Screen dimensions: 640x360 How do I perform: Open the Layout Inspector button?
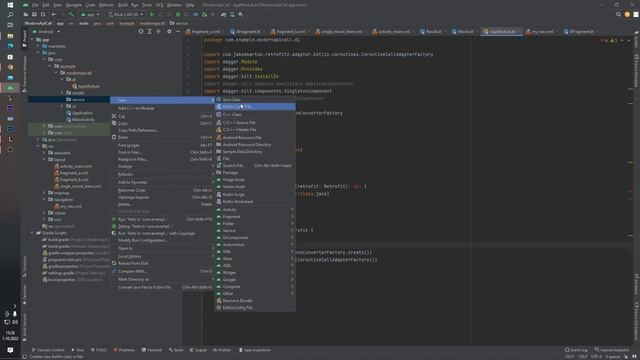coord(612,350)
